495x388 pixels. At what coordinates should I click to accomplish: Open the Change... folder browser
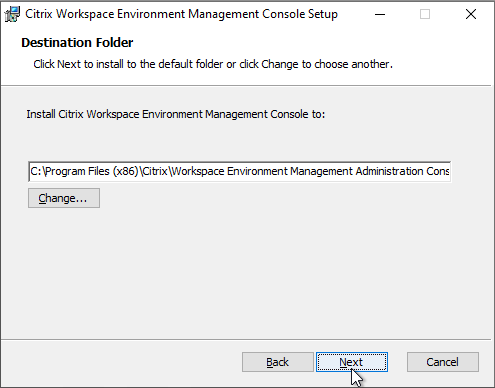[64, 198]
